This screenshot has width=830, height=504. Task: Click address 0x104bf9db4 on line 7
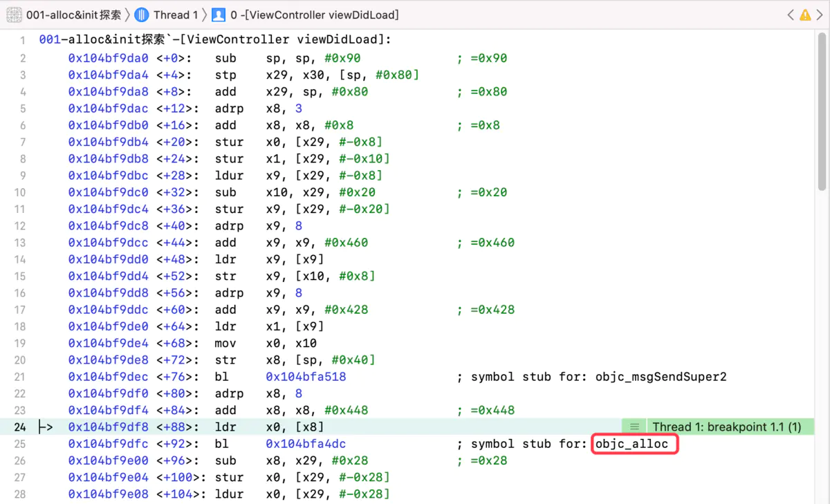coord(109,142)
